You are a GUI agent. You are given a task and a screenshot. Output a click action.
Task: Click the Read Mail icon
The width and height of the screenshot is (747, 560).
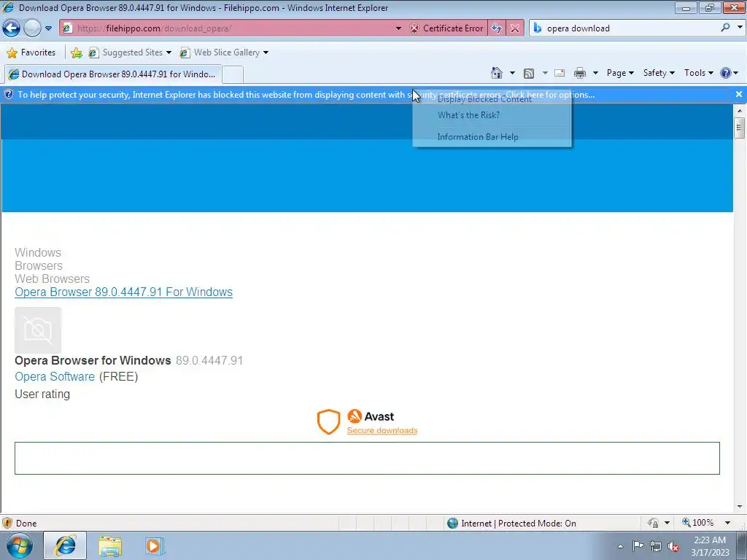click(560, 73)
